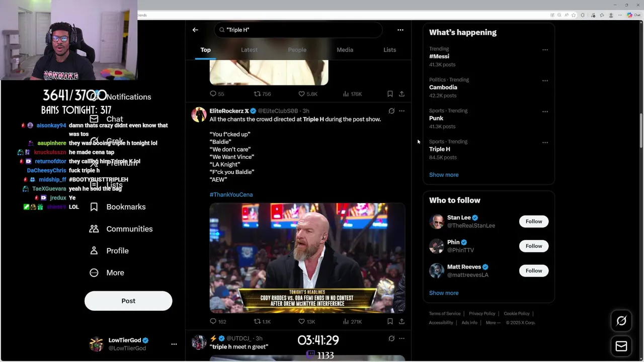Viewport: 644px width, 362px height.
Task: Open more options for #Messi trend
Action: tap(545, 50)
